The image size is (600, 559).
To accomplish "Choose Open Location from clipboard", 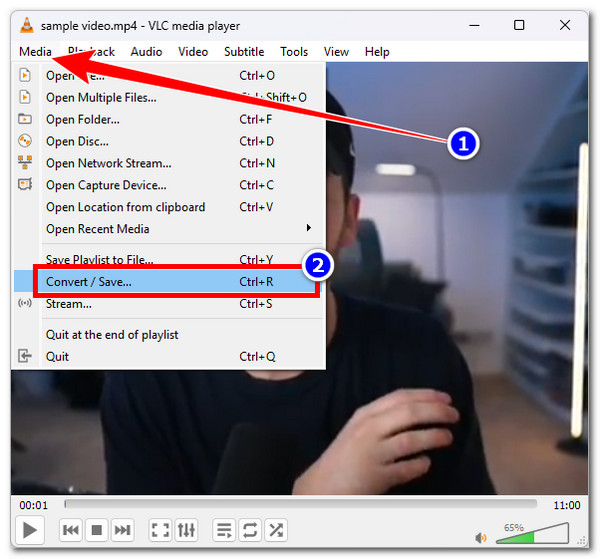I will pyautogui.click(x=169, y=207).
